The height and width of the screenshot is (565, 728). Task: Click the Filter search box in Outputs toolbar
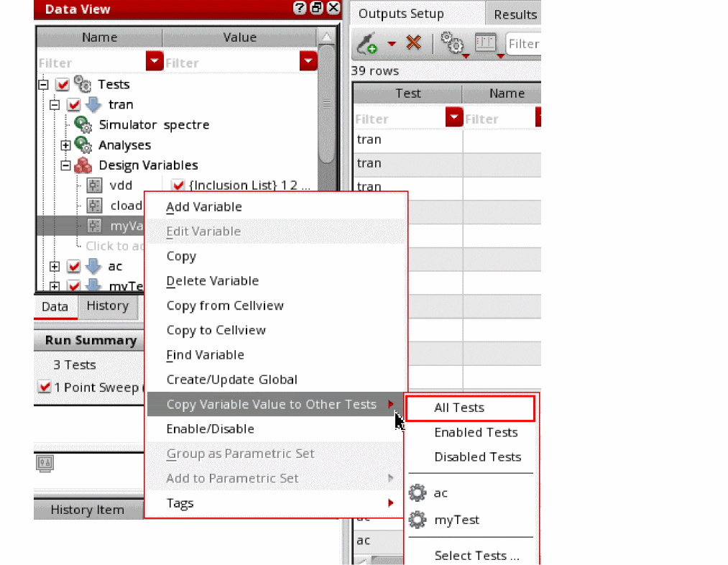pos(523,44)
